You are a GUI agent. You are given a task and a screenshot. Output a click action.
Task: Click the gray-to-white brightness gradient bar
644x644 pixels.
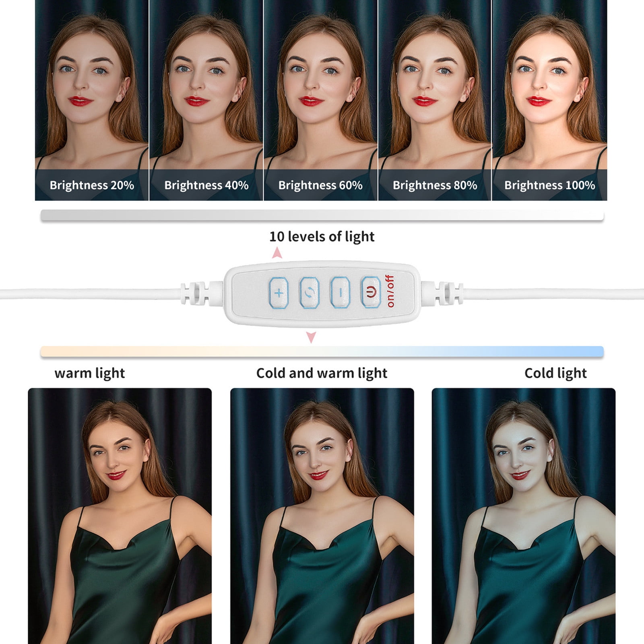(322, 215)
